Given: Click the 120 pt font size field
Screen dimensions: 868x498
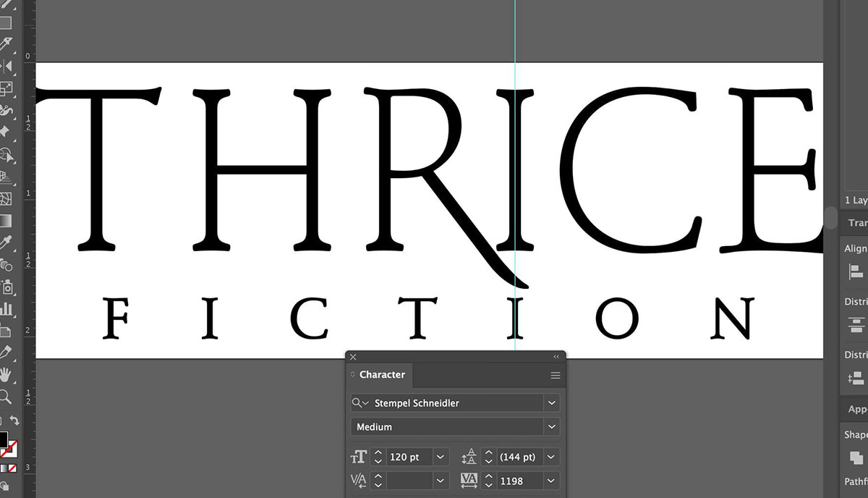Looking at the screenshot, I should pyautogui.click(x=409, y=457).
